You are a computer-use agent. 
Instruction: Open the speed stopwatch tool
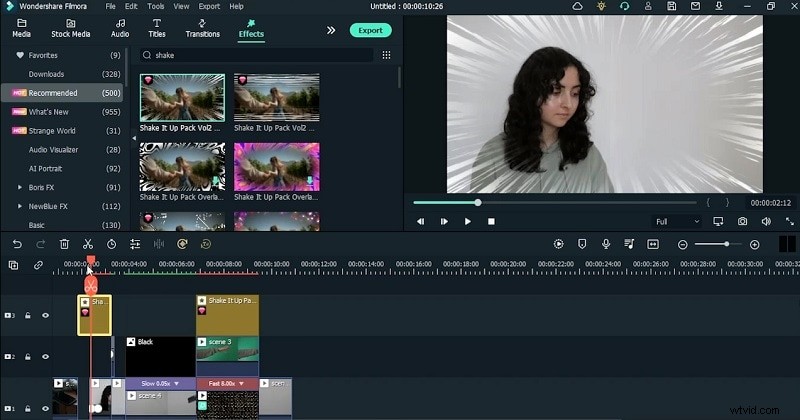coord(111,244)
